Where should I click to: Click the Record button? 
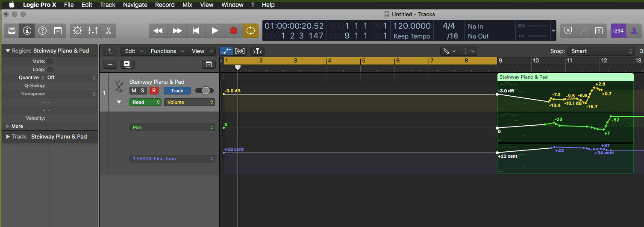pyautogui.click(x=233, y=31)
